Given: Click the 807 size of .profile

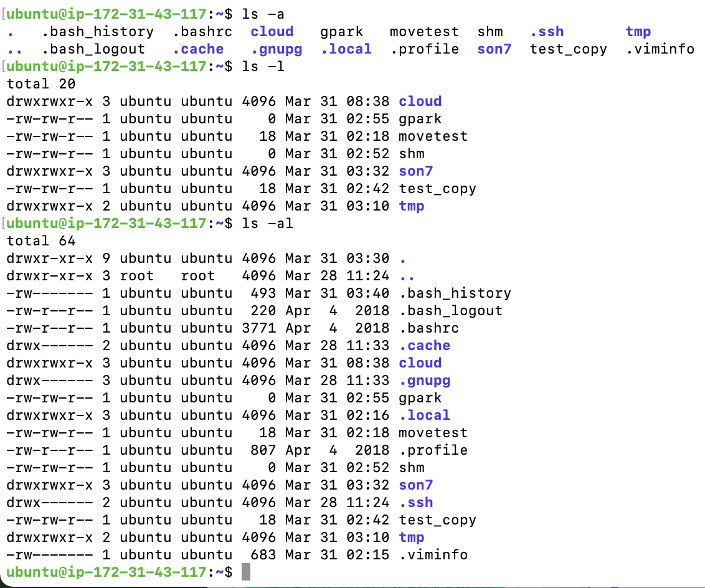Looking at the screenshot, I should [263, 450].
